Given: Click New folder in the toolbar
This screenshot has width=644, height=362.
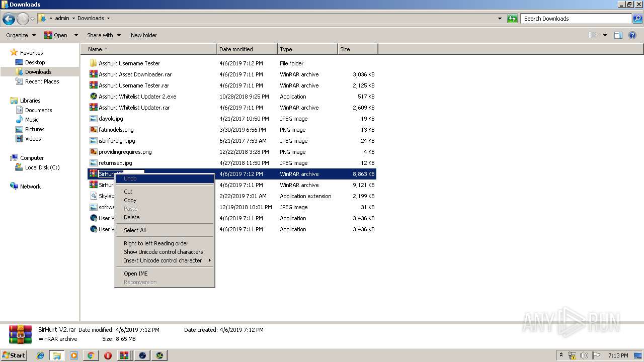Looking at the screenshot, I should coord(144,35).
